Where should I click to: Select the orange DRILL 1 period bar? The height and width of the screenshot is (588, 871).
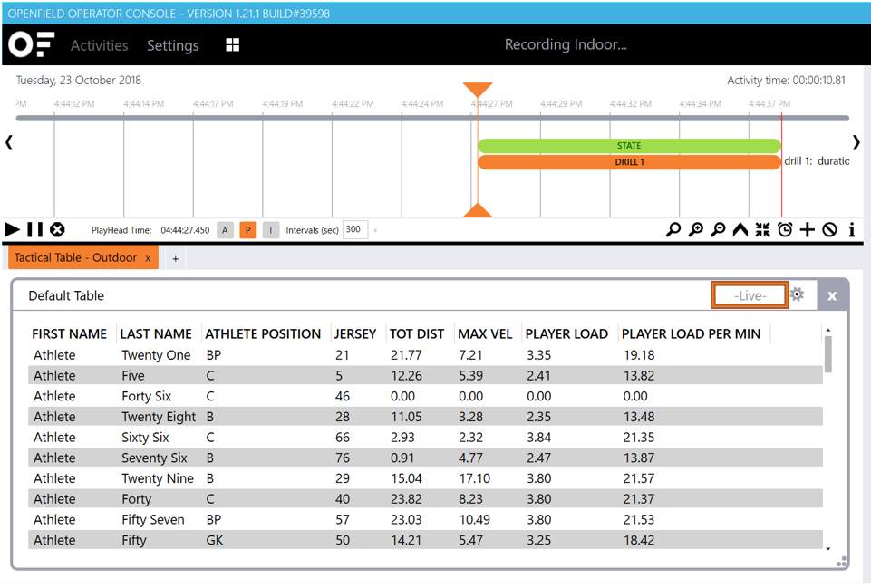tap(629, 162)
